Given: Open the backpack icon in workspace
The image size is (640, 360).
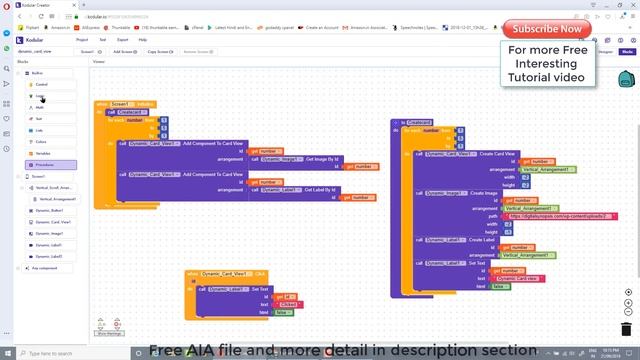Looking at the screenshot, I should tap(626, 79).
